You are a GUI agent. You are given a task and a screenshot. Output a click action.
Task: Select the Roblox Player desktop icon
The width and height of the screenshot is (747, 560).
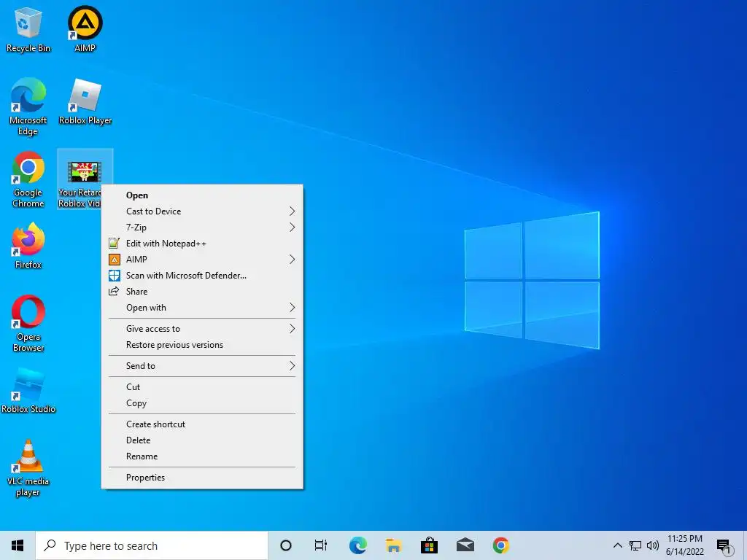tap(85, 102)
